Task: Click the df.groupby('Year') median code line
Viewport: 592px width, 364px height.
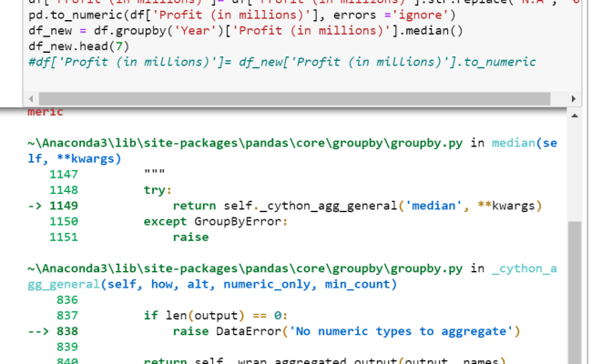Action: [246, 31]
